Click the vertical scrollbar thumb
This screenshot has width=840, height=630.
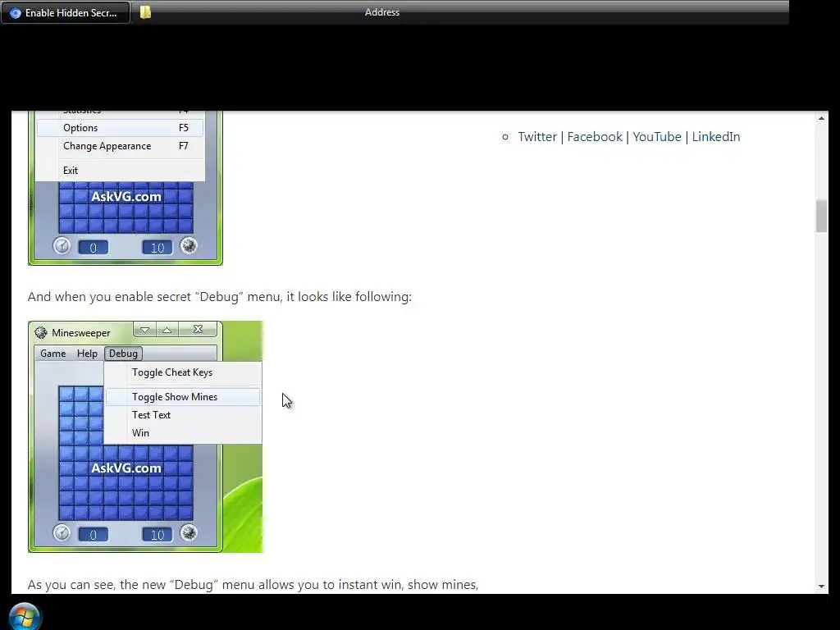(x=821, y=216)
